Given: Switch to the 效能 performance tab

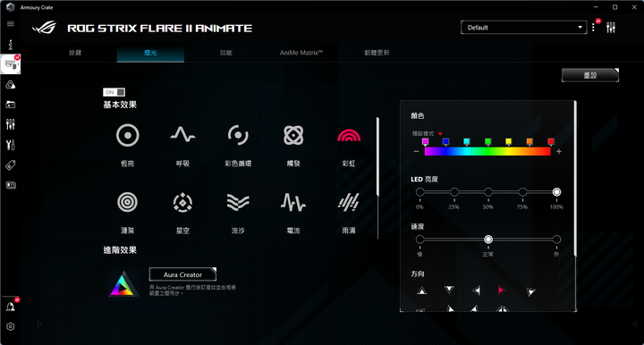Looking at the screenshot, I should click(x=226, y=53).
